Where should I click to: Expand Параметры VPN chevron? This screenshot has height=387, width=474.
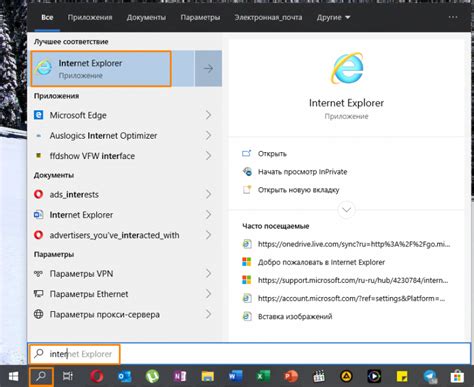[x=208, y=274]
